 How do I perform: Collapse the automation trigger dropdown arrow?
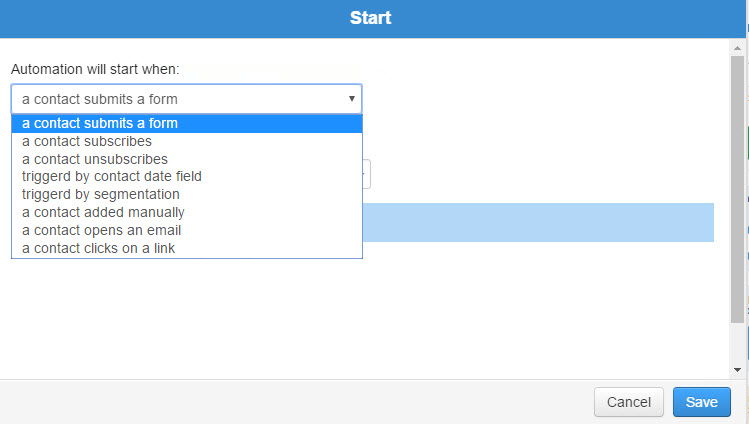tap(352, 99)
